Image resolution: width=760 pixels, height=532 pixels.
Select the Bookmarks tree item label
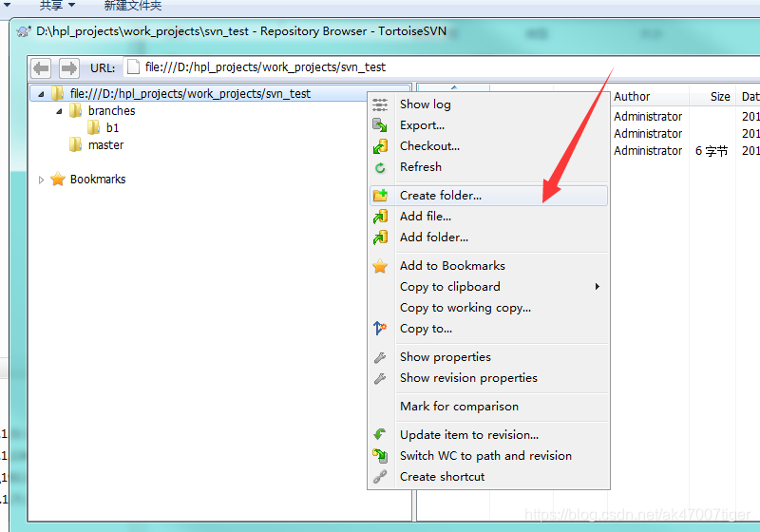(98, 180)
